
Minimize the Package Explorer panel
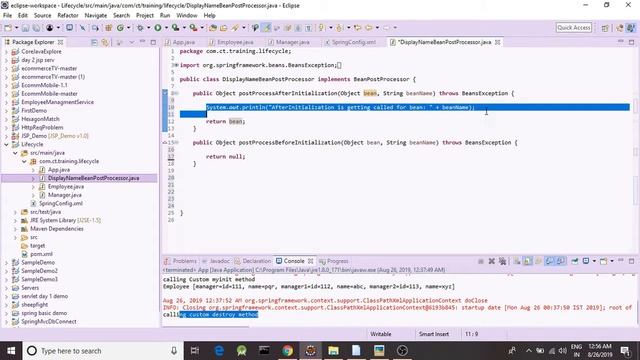point(142,42)
